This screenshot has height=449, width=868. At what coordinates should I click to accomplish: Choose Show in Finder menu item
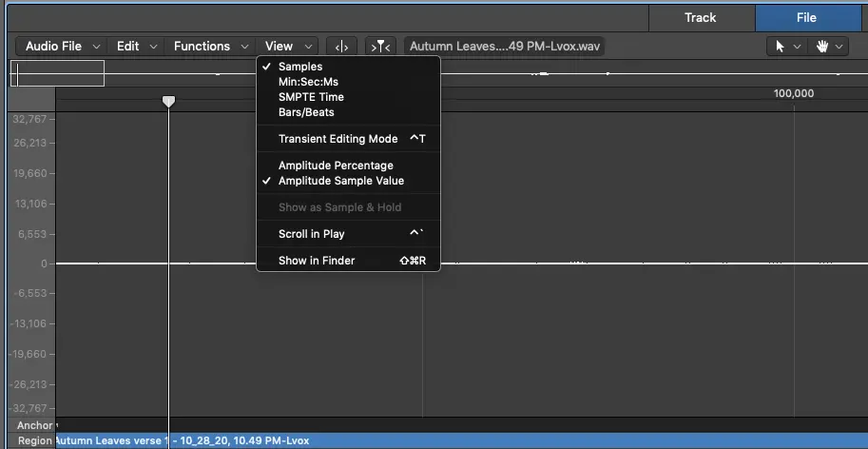click(316, 261)
